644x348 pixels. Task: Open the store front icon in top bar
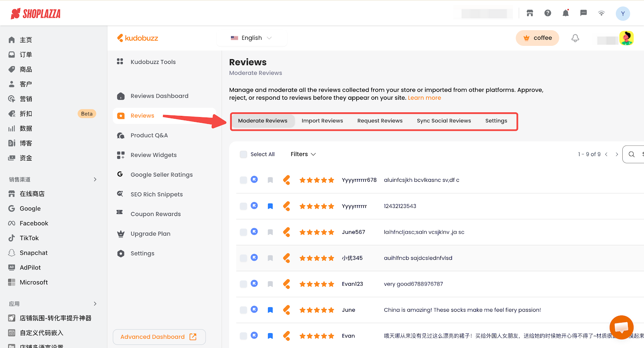[x=530, y=13]
